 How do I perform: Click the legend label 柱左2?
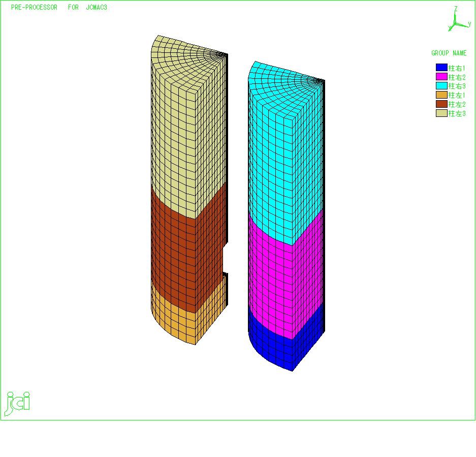pyautogui.click(x=457, y=104)
